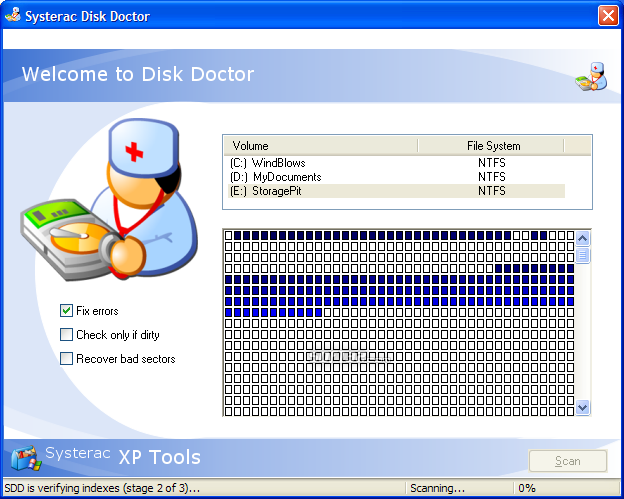This screenshot has height=499, width=624.
Task: Click the disabled Scan button
Action: (568, 461)
